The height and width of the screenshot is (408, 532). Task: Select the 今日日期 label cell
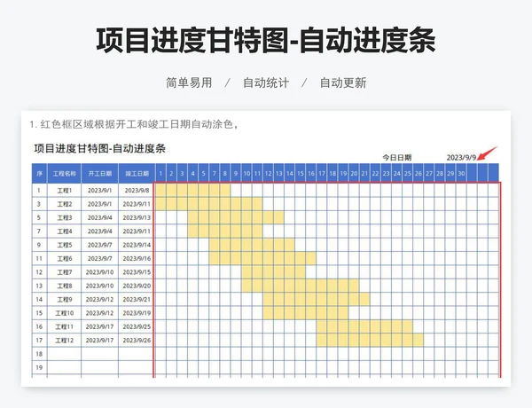click(397, 158)
